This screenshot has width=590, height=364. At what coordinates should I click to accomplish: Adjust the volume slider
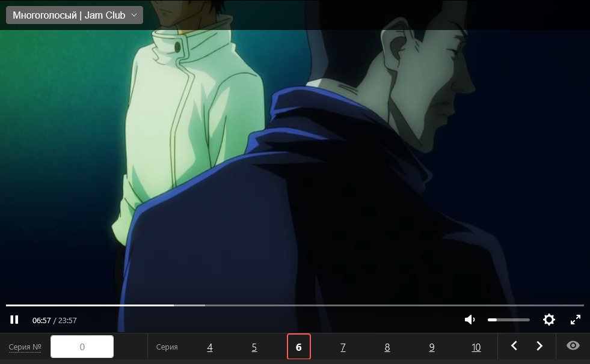[508, 320]
